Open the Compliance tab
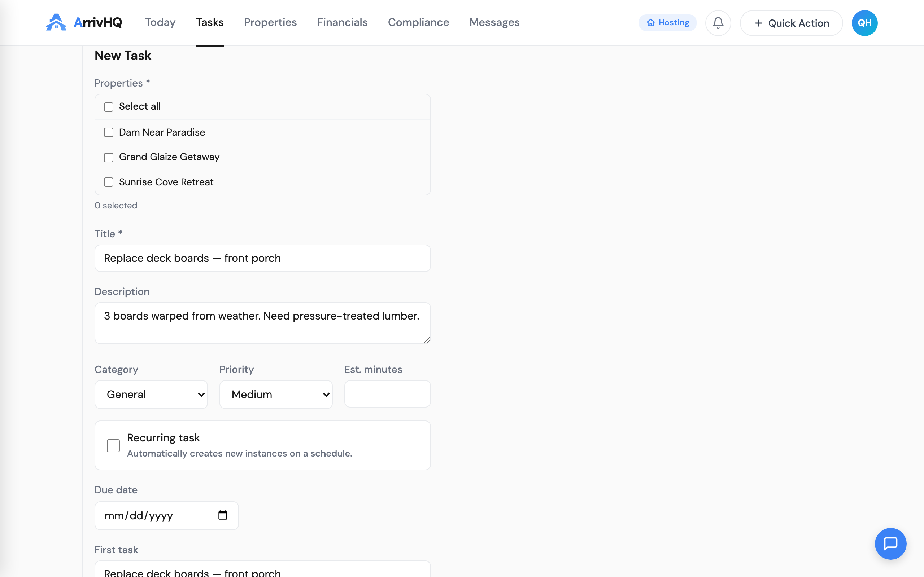 pyautogui.click(x=418, y=22)
